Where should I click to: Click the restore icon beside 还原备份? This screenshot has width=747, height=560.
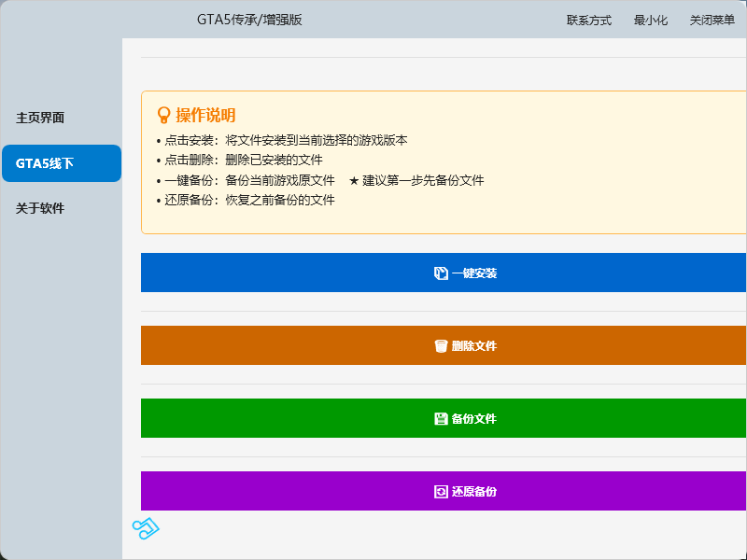[x=441, y=492]
